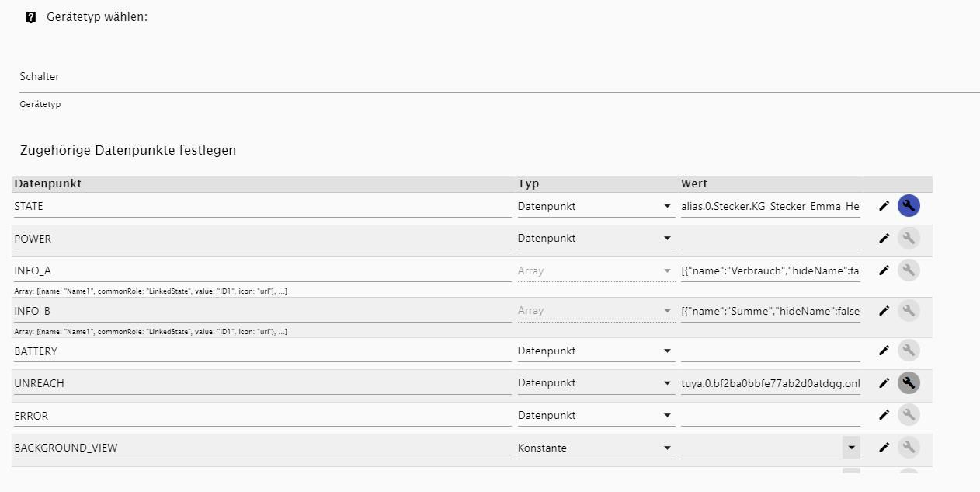Image resolution: width=980 pixels, height=492 pixels.
Task: Expand the Typ dropdown for UNREACH
Action: 596,383
